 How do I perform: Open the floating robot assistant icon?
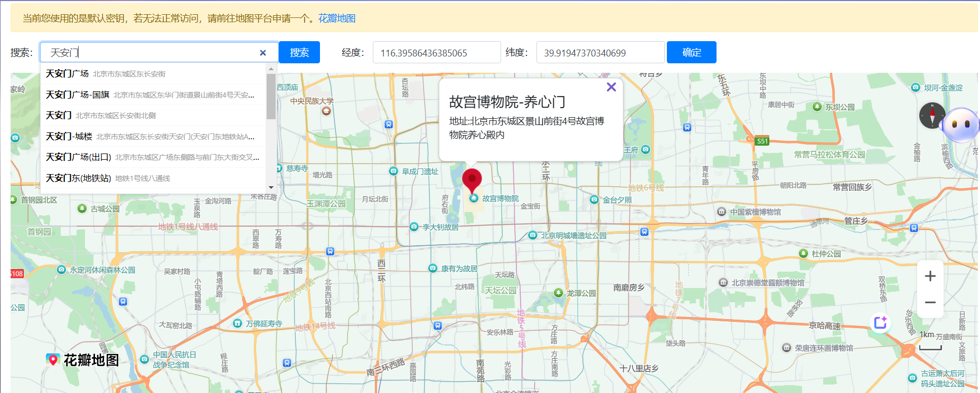click(x=962, y=124)
